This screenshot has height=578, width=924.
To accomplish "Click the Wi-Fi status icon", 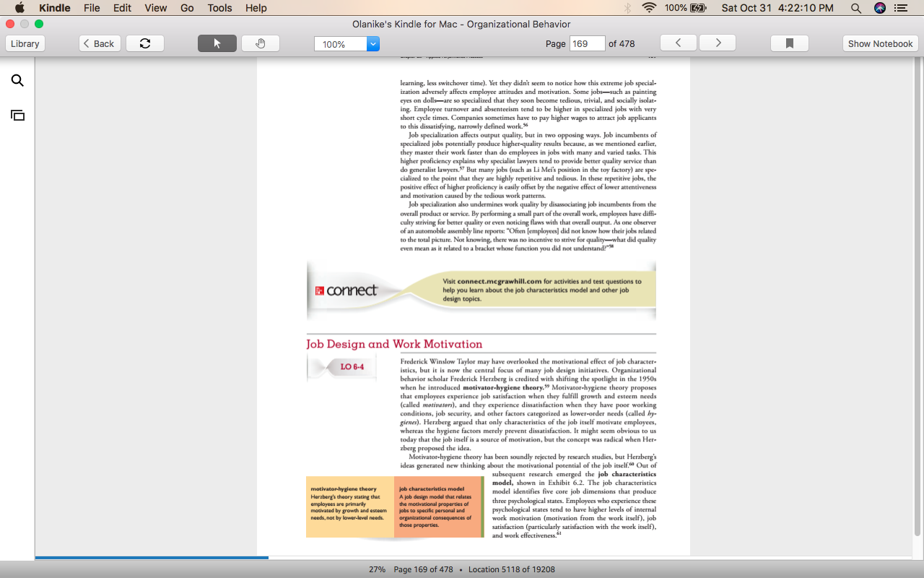I will [649, 8].
